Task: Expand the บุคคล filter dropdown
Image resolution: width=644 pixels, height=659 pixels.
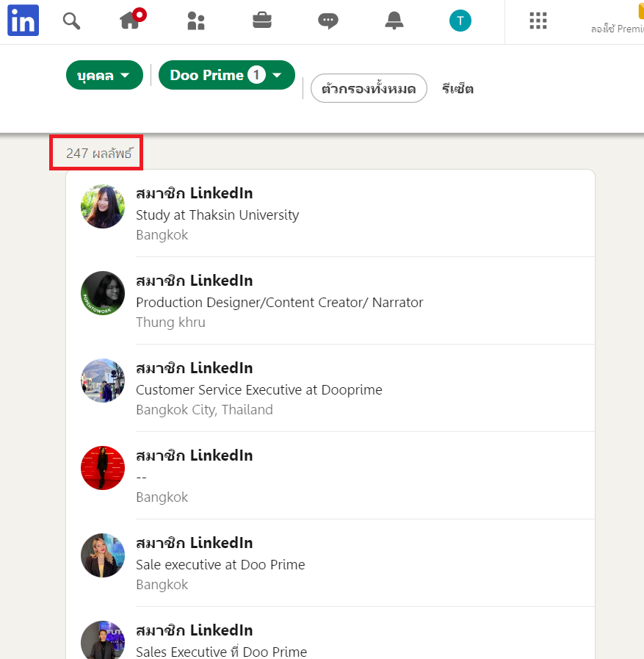Action: click(x=104, y=75)
